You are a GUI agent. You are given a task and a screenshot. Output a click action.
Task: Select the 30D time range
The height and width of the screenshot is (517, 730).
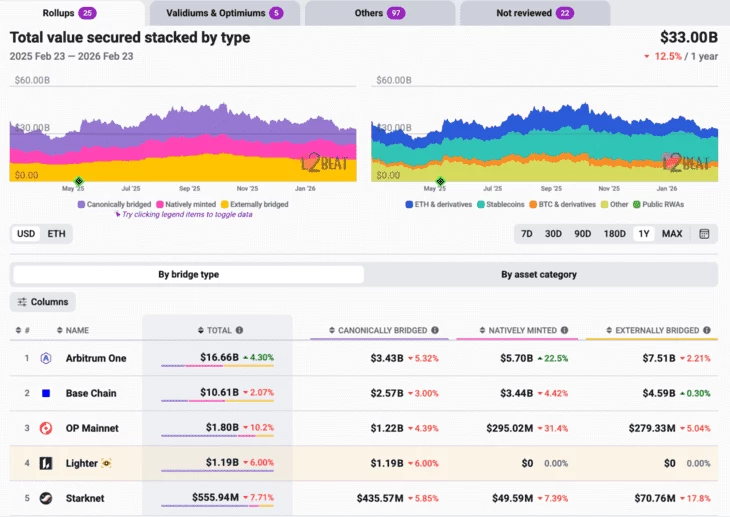point(553,234)
